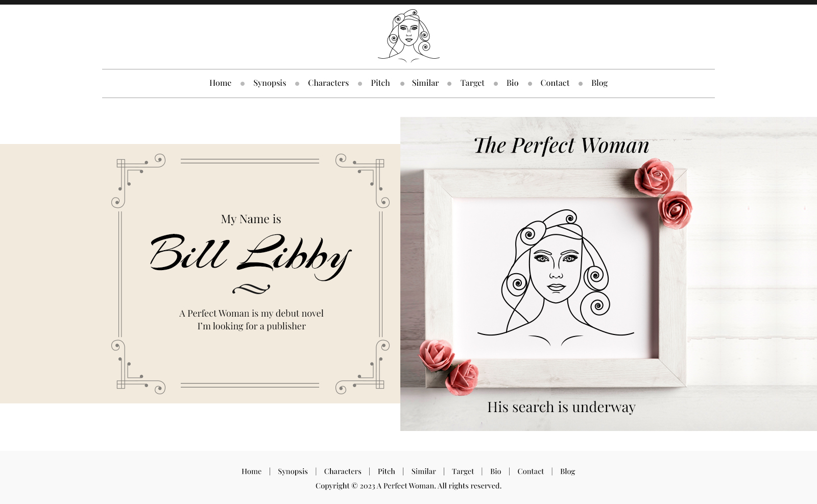This screenshot has width=817, height=504.
Task: Click Target in the header menu
Action: pos(472,83)
